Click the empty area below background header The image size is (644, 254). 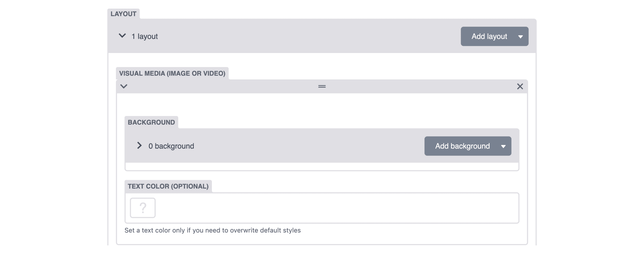[x=322, y=166]
